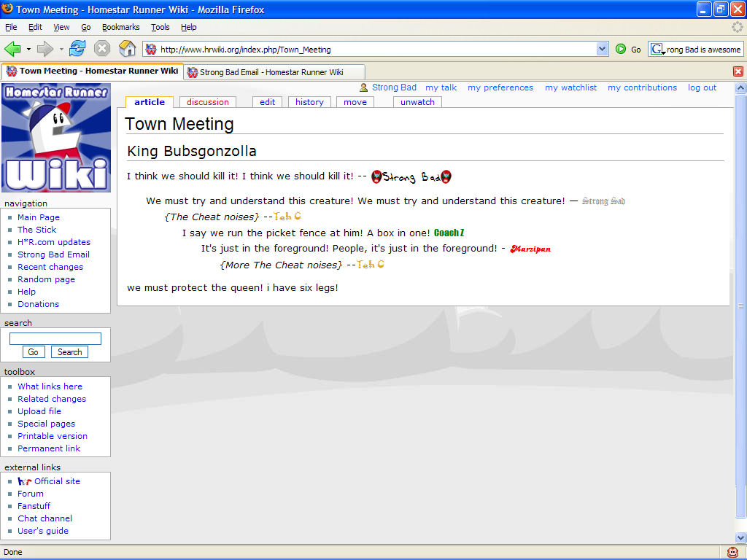747x560 pixels.
Task: Click the Forward arrow button
Action: click(x=44, y=49)
